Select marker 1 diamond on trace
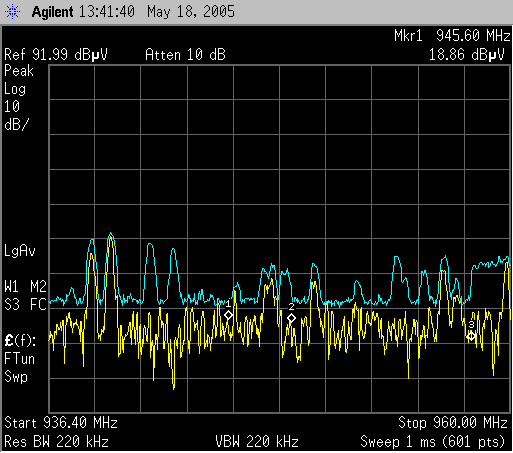The height and width of the screenshot is (453, 513). (x=228, y=315)
